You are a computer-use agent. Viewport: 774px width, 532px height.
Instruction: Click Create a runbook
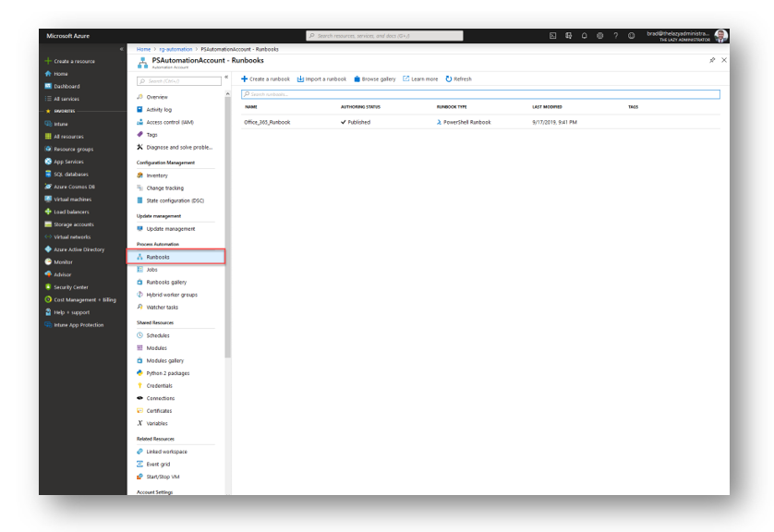coord(266,79)
